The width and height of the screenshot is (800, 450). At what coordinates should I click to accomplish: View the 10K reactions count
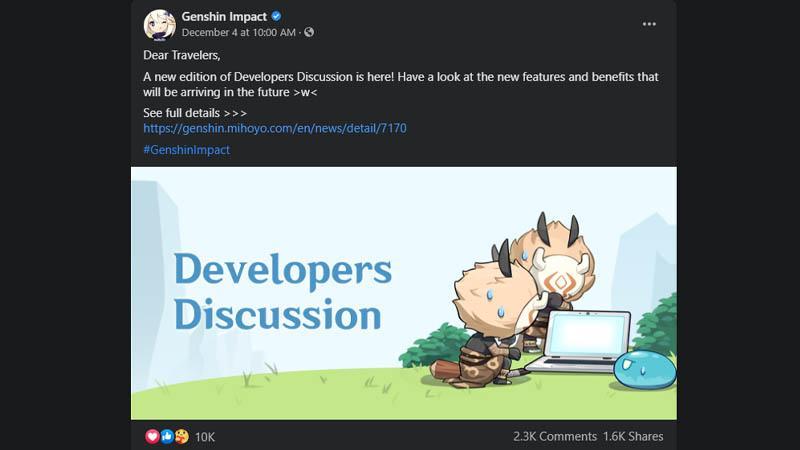point(205,437)
